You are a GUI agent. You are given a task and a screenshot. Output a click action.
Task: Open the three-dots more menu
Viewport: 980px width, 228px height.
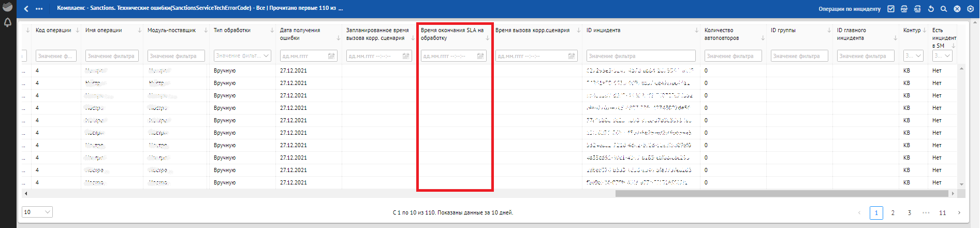[x=39, y=9]
